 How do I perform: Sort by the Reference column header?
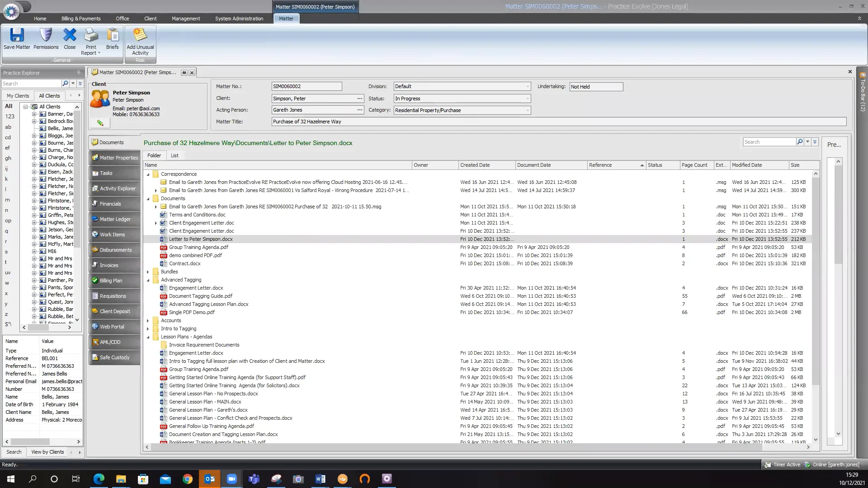[616, 165]
